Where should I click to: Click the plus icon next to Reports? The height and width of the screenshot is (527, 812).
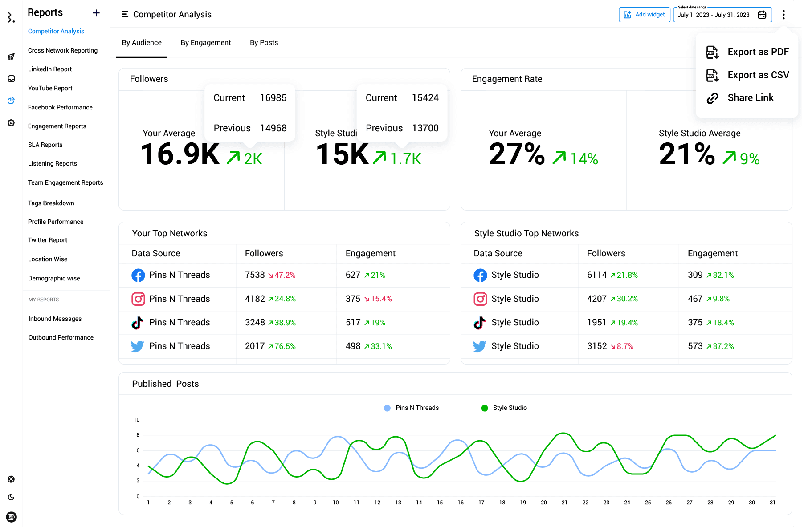(x=96, y=13)
